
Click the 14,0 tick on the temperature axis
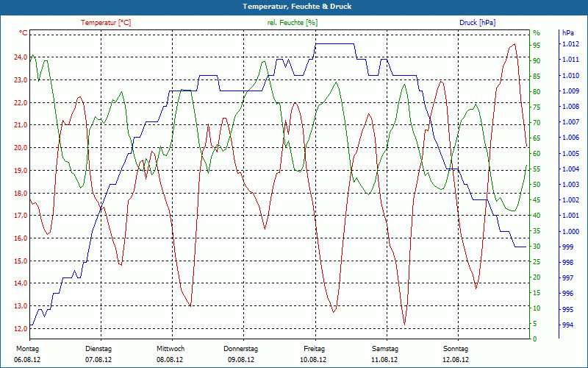tap(21, 283)
